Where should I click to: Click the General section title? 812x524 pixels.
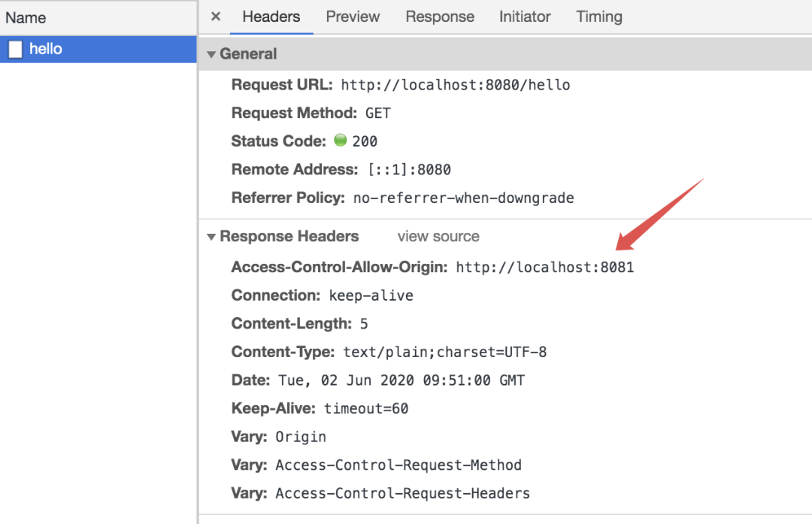[248, 54]
